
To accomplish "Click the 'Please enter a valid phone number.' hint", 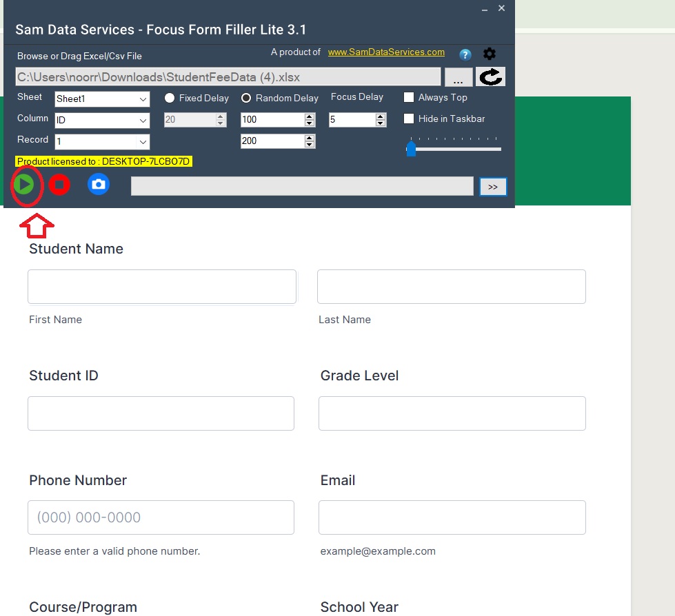I will tap(114, 551).
